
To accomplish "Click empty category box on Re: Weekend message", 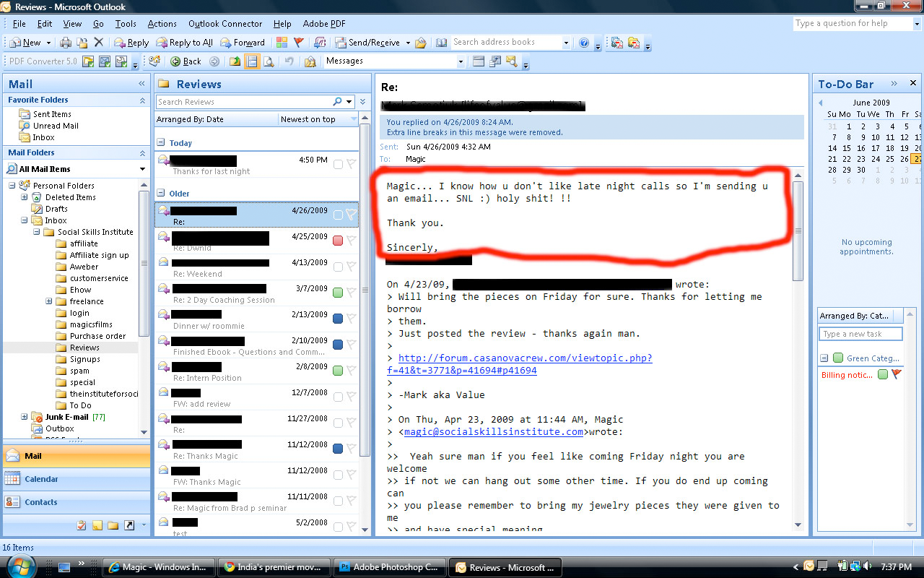I will (338, 267).
